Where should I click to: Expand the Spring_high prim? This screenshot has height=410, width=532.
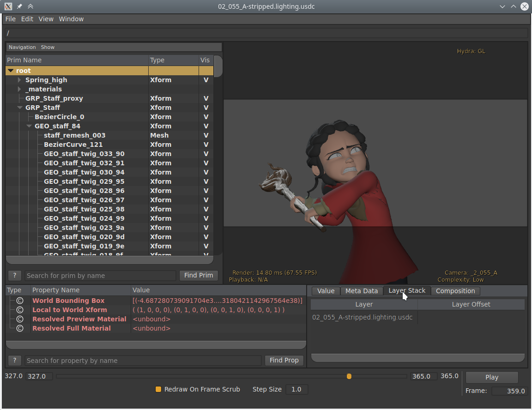click(x=19, y=80)
